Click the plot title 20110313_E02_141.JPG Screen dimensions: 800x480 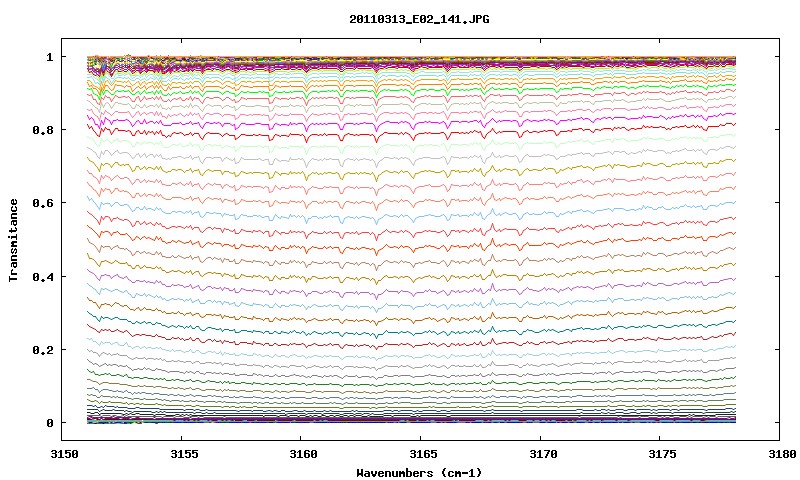419,19
